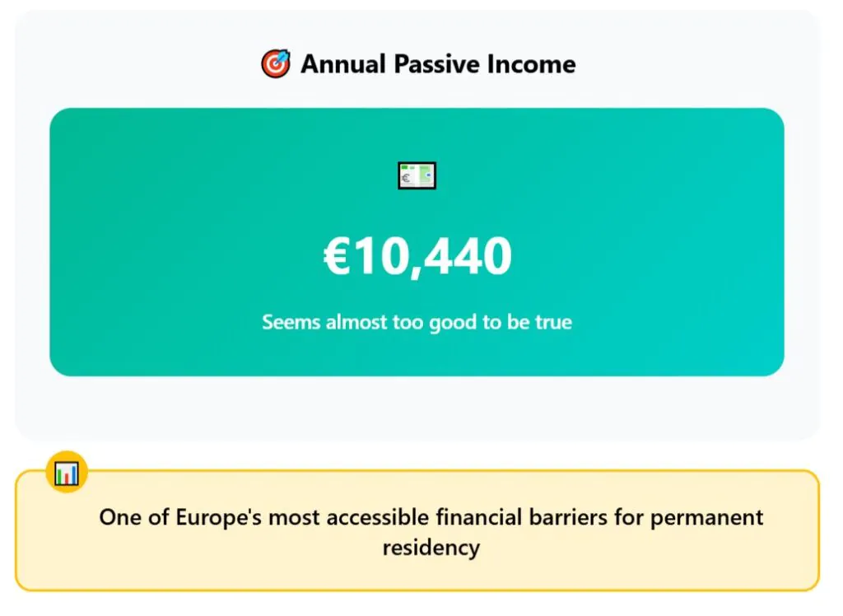Click the word "true" ending the caption
This screenshot has height=616, width=843.
coord(553,322)
